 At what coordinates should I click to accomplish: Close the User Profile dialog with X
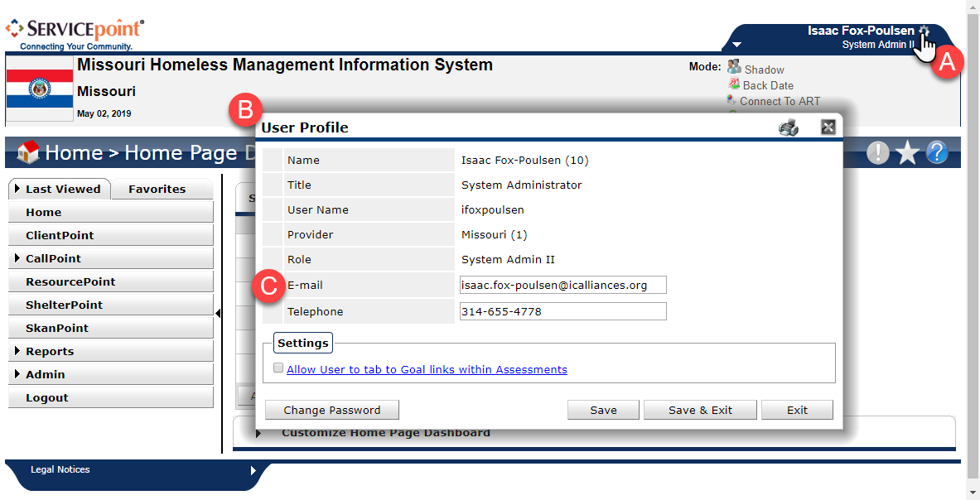pyautogui.click(x=828, y=127)
